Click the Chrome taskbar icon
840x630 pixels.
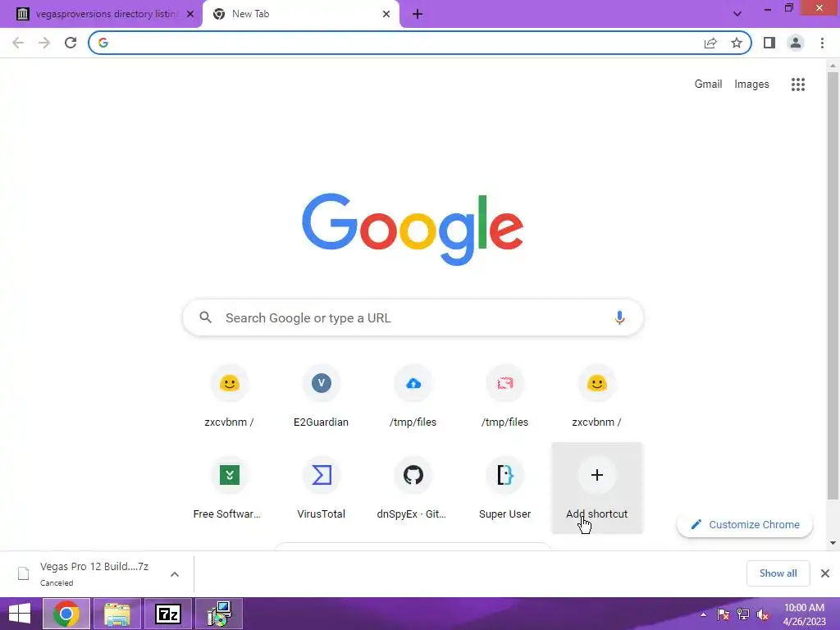[x=66, y=614]
